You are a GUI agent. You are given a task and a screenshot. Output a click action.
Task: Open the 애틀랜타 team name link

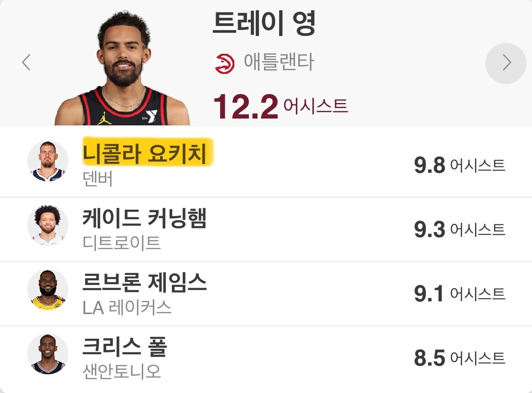click(x=279, y=62)
